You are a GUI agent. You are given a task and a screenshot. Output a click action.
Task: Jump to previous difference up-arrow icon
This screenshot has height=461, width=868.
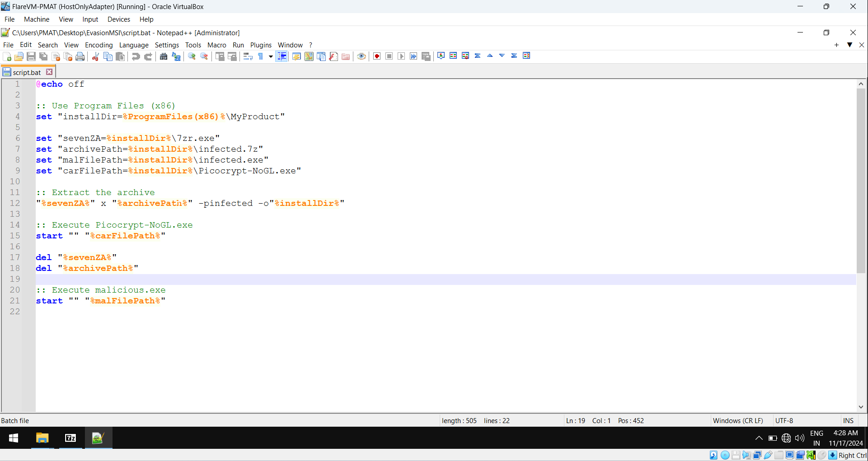490,56
